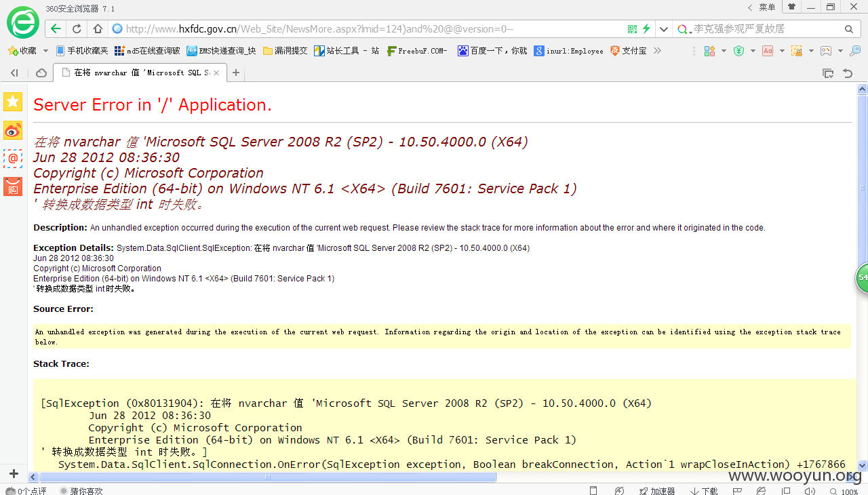Viewport: 868px width, 495px height.
Task: Open the 百度一下 bookmark
Action: (492, 51)
